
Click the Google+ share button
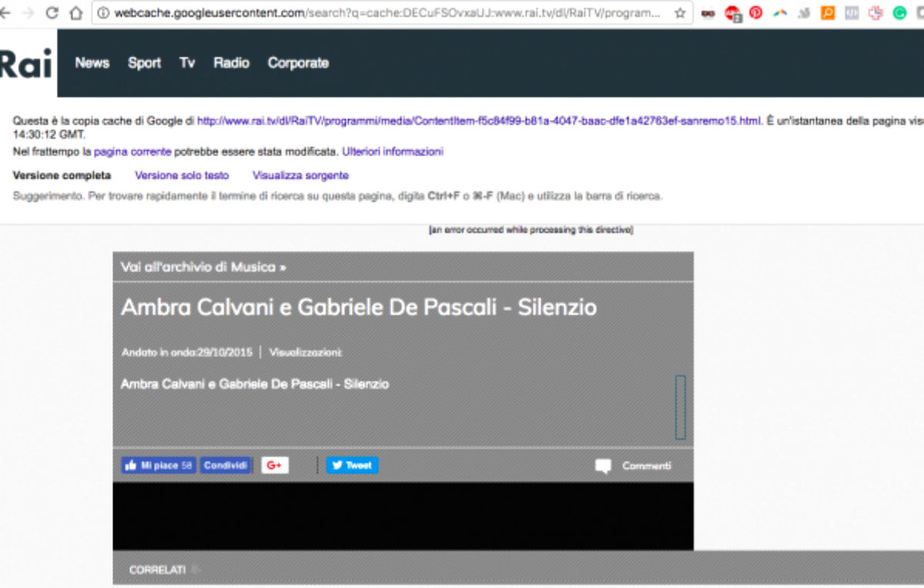(x=275, y=466)
